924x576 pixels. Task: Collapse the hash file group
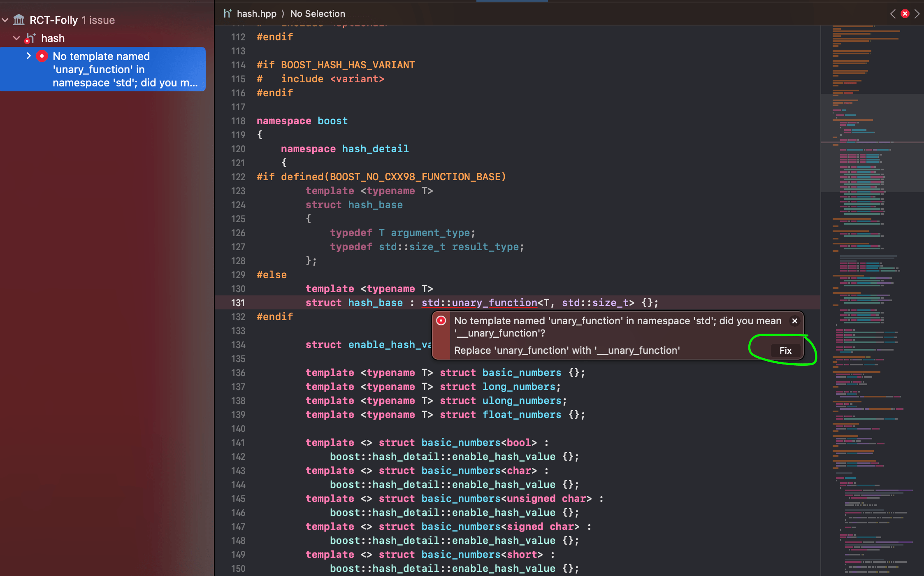pyautogui.click(x=16, y=38)
